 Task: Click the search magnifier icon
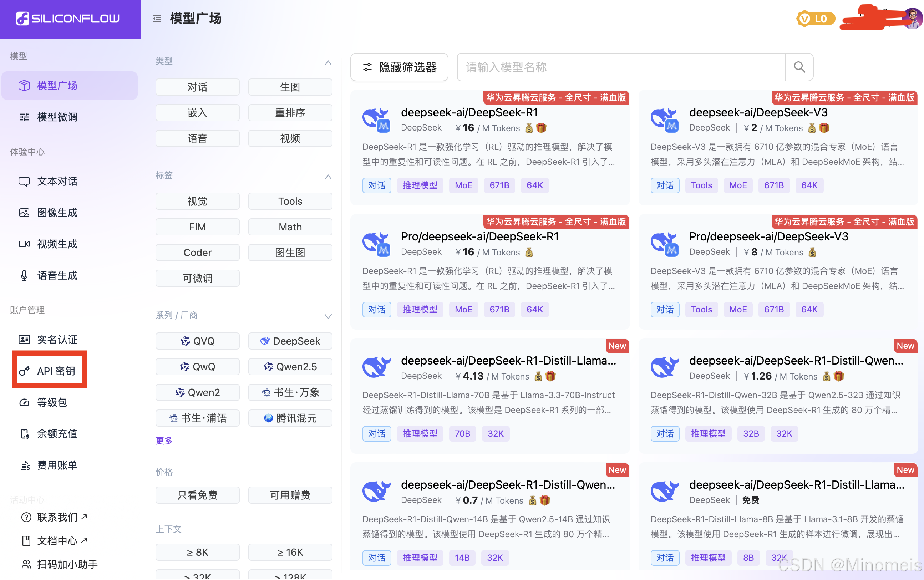tap(799, 67)
